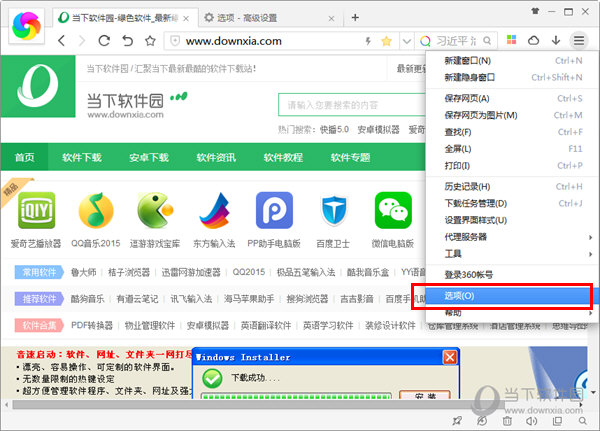
Task: Open 首页 navigation tab
Action: (24, 157)
